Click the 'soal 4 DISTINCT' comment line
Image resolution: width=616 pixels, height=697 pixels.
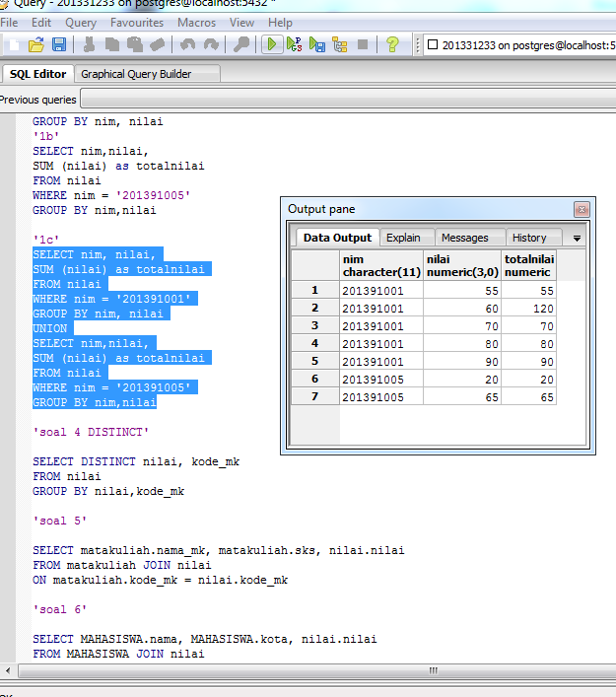click(x=91, y=432)
